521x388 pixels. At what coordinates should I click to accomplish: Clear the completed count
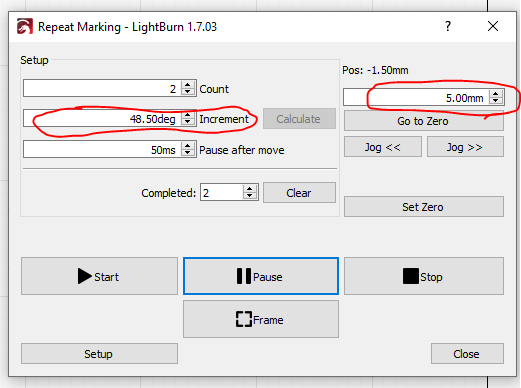point(299,193)
